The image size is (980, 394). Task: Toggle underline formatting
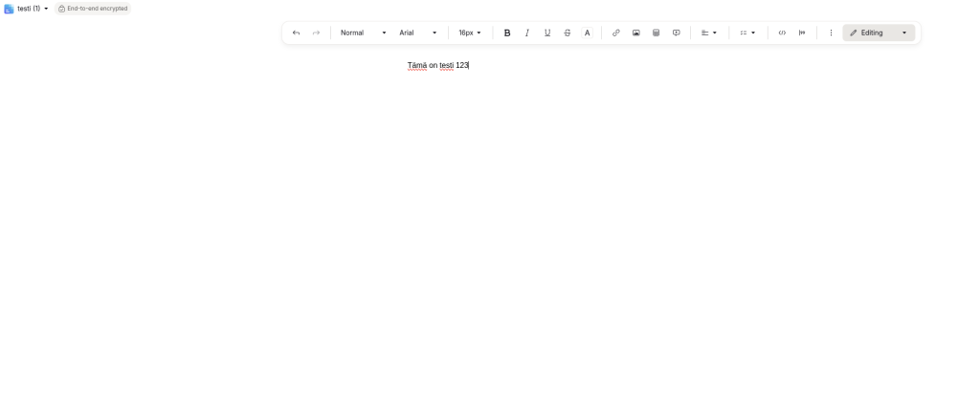pyautogui.click(x=546, y=33)
